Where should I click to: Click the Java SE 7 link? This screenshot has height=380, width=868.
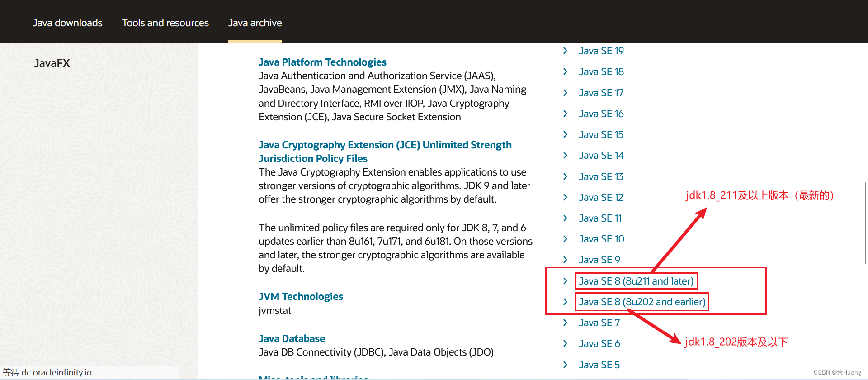click(x=599, y=323)
